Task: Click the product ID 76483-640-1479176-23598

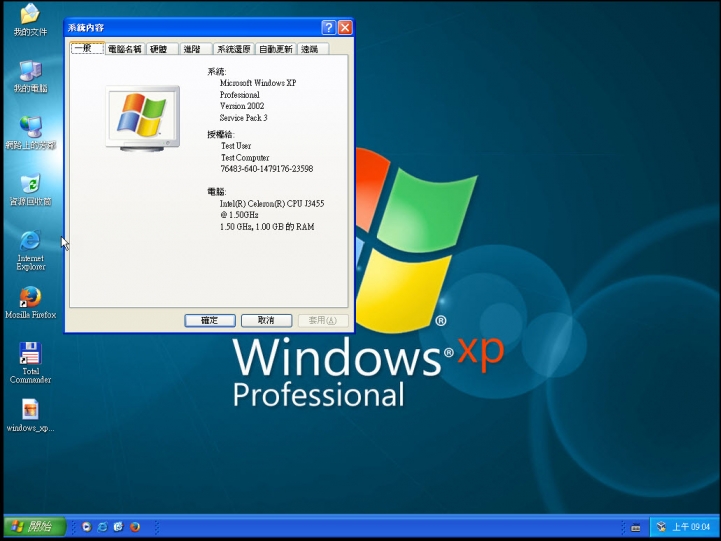Action: click(267, 169)
